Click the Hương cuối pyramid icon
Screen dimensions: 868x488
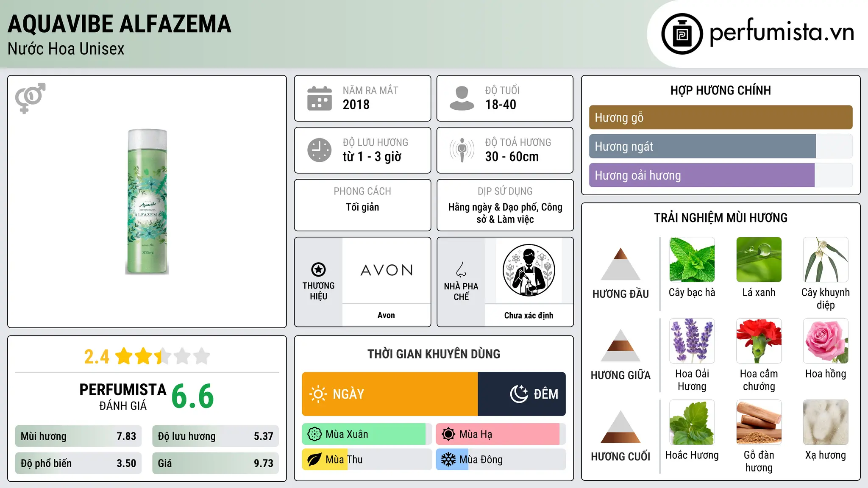point(620,427)
